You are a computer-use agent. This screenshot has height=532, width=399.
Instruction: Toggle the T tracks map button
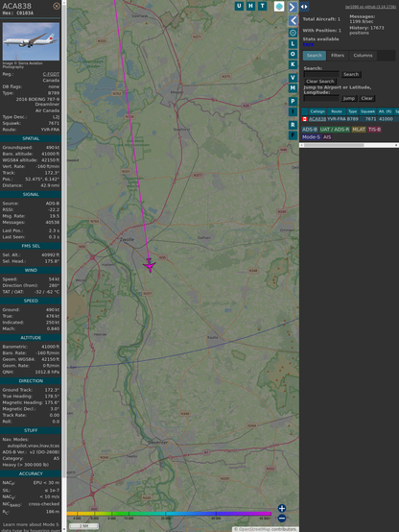[262, 6]
